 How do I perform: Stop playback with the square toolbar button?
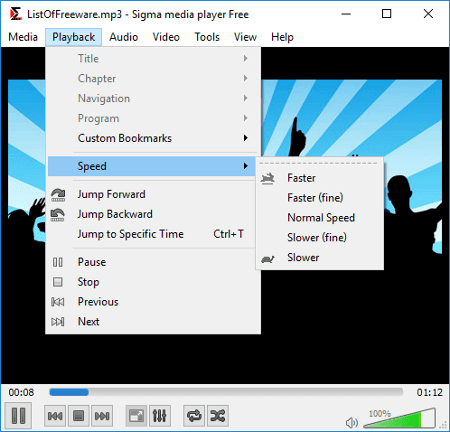coord(79,416)
